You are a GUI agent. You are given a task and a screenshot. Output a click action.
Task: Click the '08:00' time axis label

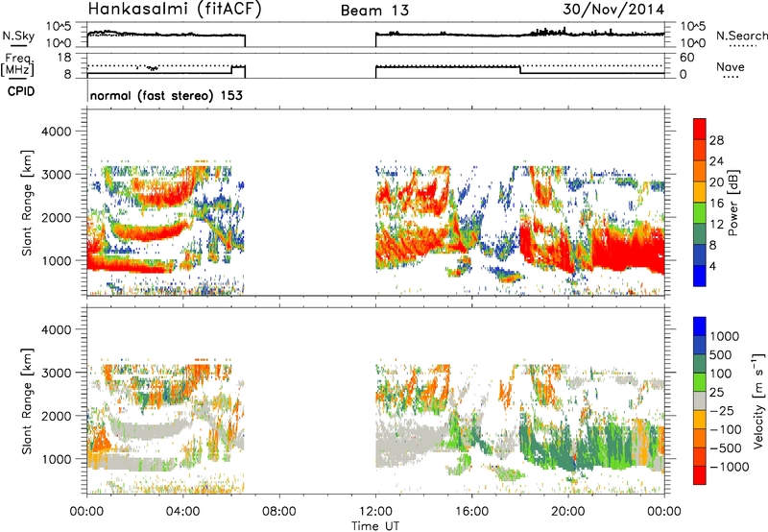point(279,512)
